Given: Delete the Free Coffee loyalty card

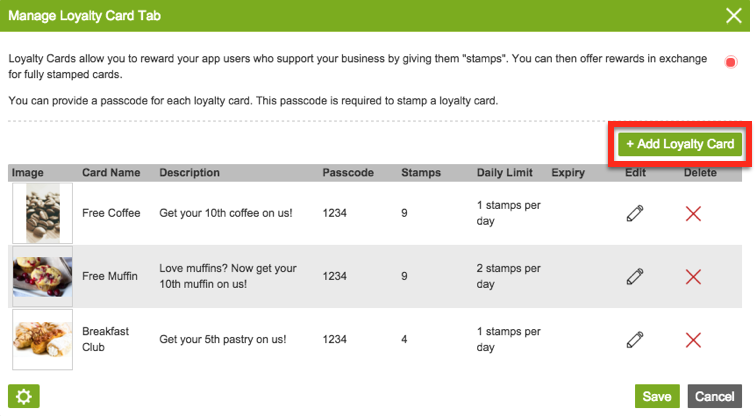Looking at the screenshot, I should [693, 213].
